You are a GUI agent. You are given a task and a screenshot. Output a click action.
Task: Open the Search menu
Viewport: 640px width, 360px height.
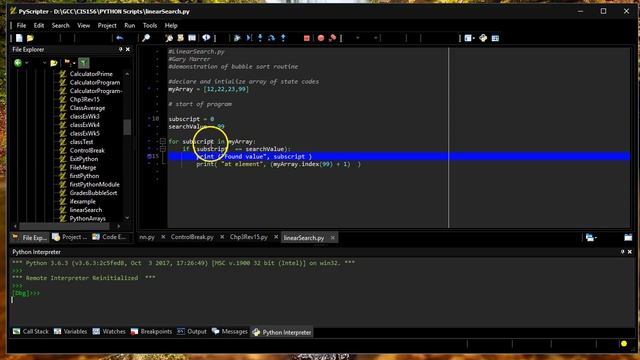(60, 25)
